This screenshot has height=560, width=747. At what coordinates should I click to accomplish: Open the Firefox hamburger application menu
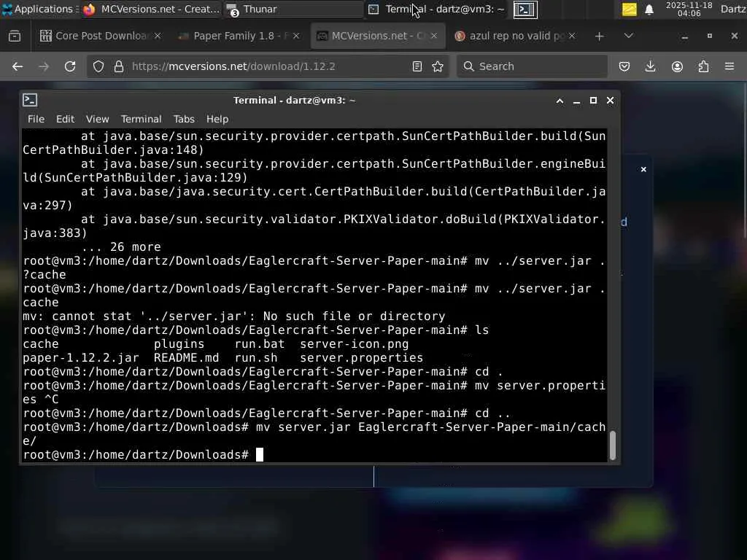[729, 66]
